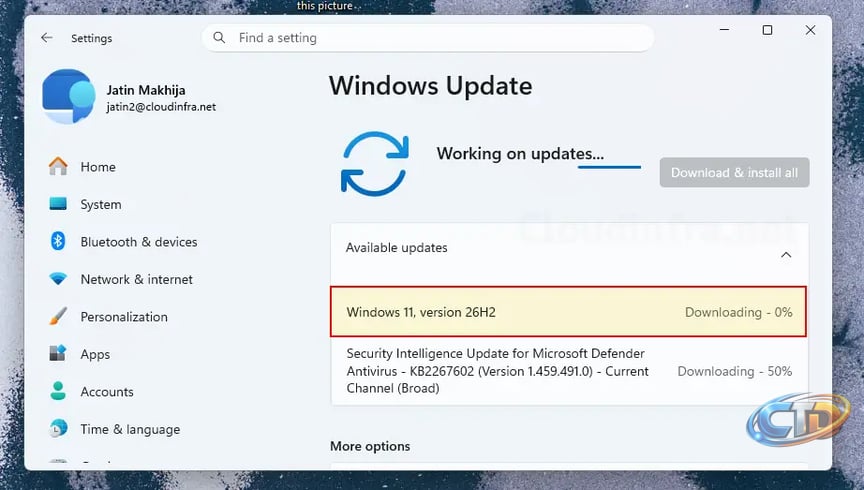Select Security Intelligence Update KB2267602 row
The width and height of the screenshot is (864, 490).
click(569, 371)
